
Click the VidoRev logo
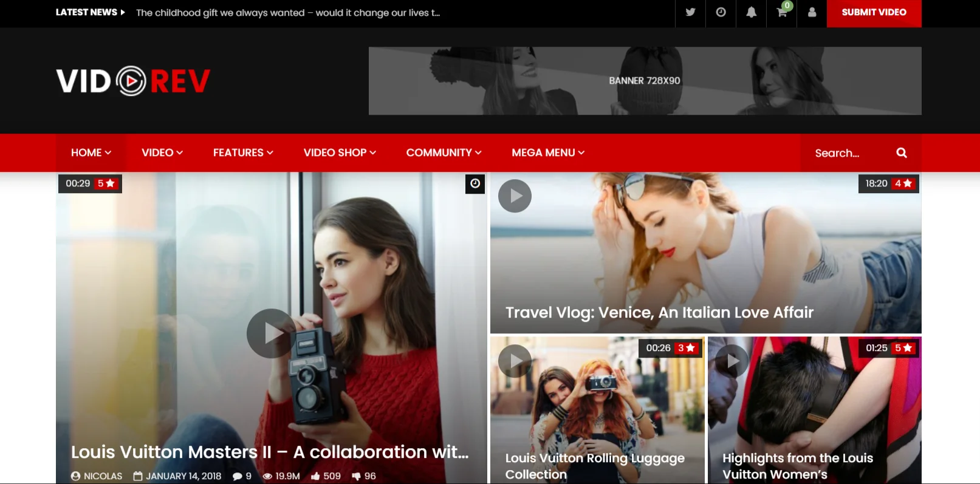[133, 81]
